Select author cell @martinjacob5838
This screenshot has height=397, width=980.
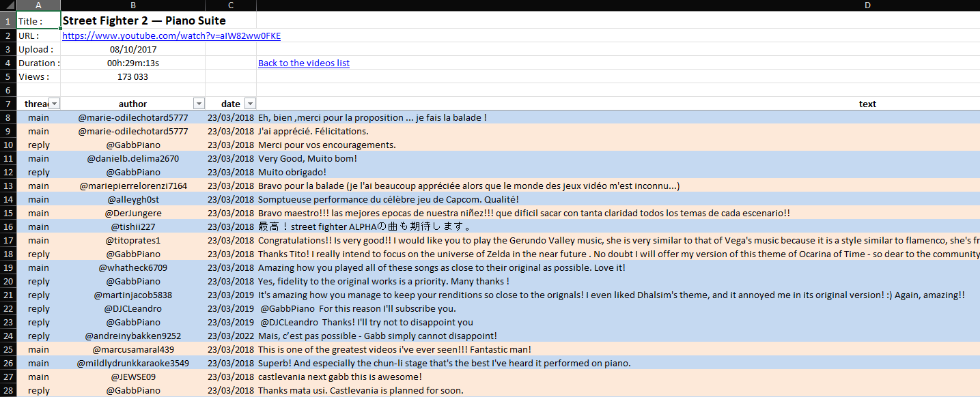133,295
